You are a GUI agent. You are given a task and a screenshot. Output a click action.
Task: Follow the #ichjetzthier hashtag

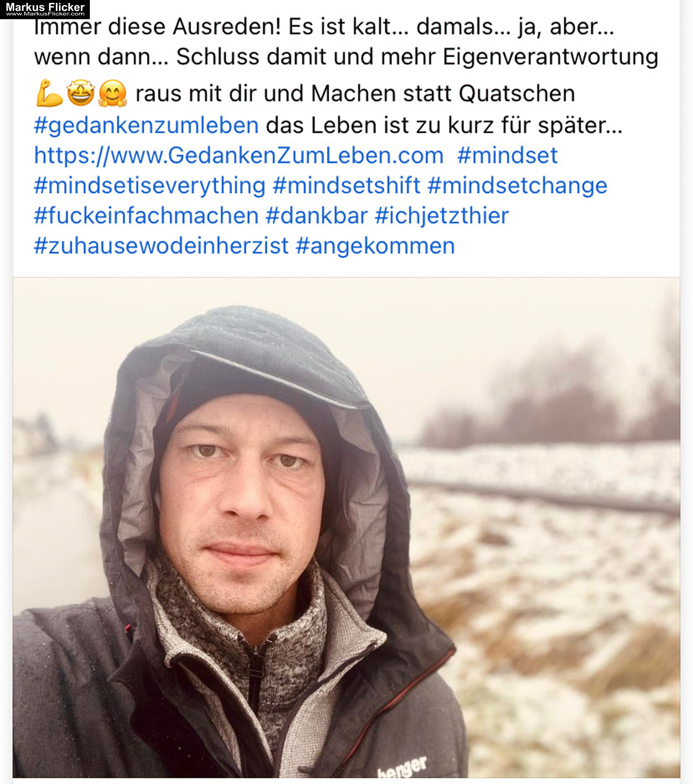(x=442, y=216)
